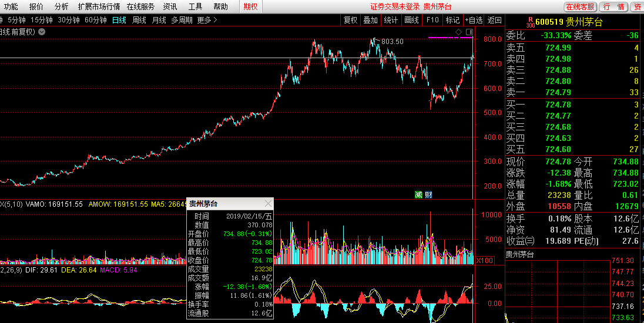Viewport: 644px width, 323px height.
Task: Click the 803.50 high price label
Action: (393, 42)
